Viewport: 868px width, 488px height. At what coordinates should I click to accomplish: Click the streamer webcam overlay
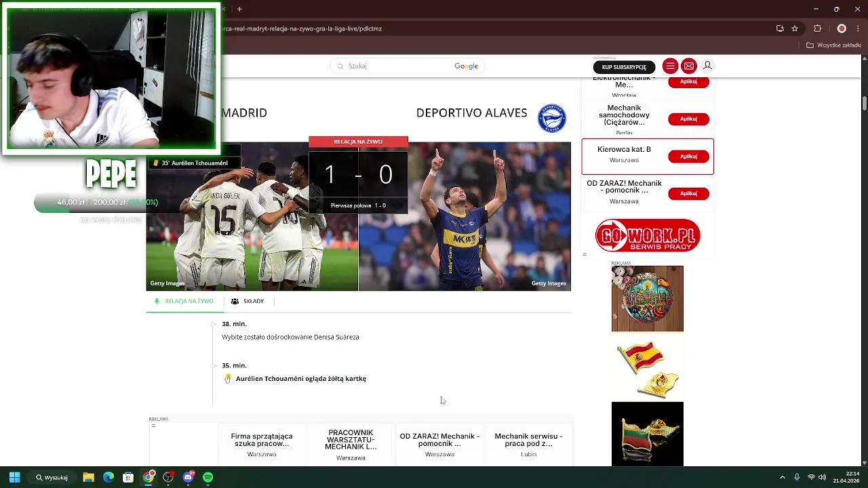click(x=111, y=79)
